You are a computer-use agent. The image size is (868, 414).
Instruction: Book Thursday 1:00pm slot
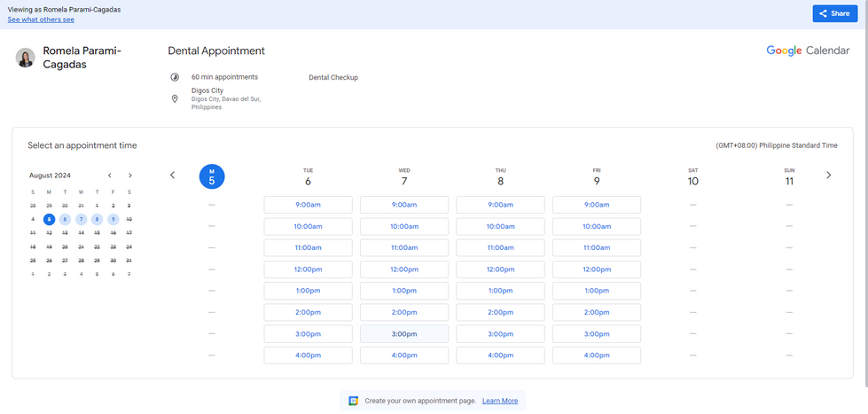pos(500,291)
